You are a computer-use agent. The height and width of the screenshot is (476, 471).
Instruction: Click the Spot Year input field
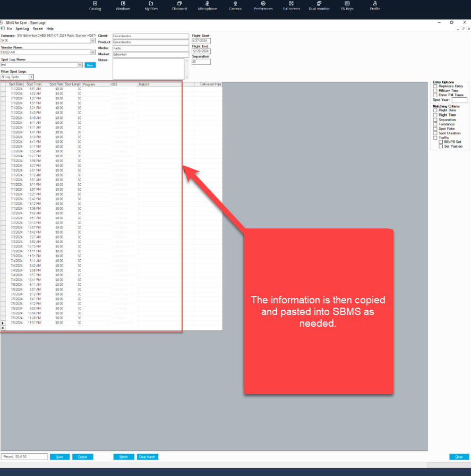click(459, 100)
